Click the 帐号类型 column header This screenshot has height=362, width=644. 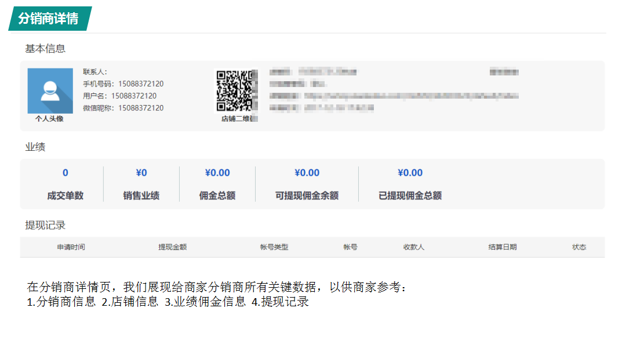(x=274, y=247)
